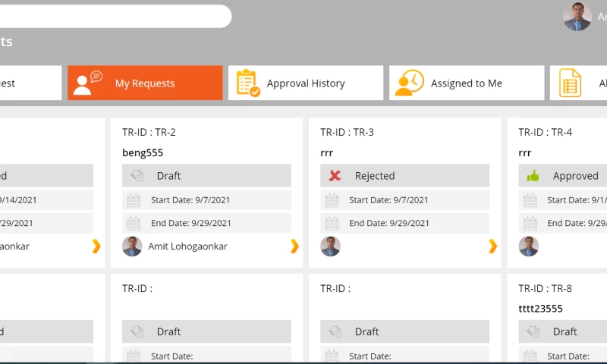Click the beng555 request title
This screenshot has width=607, height=364.
tap(143, 152)
